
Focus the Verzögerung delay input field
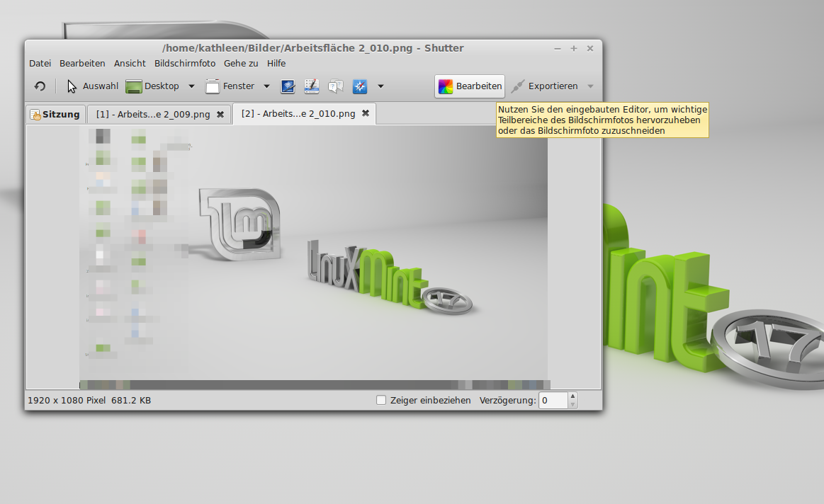(553, 401)
